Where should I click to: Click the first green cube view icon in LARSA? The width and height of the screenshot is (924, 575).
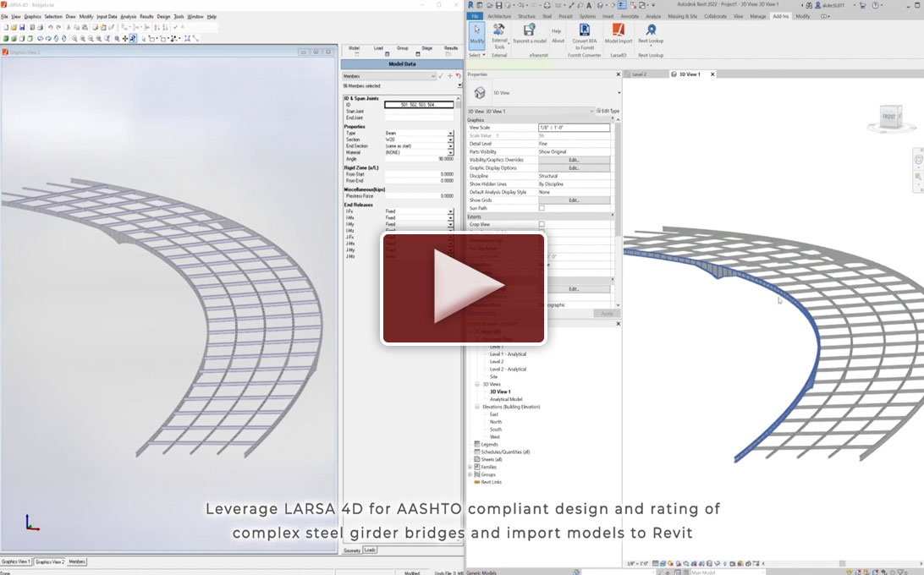pyautogui.click(x=6, y=38)
